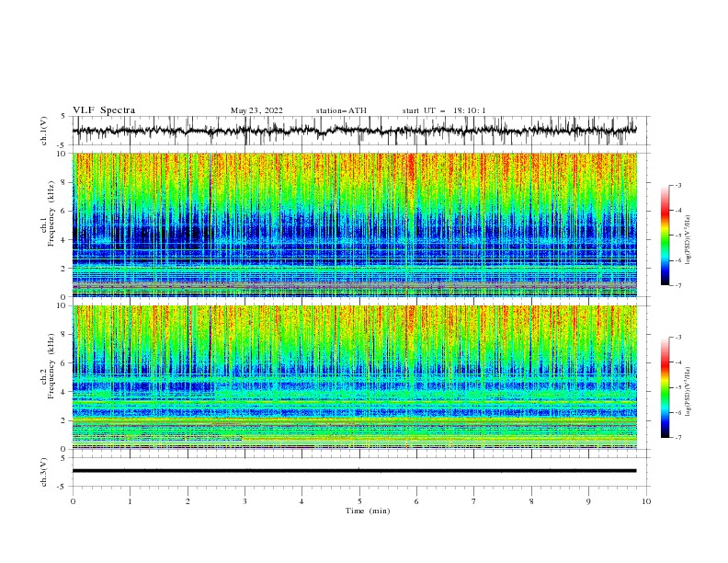
Task: Click the 'VLF Spectra' title text
Action: (x=104, y=110)
